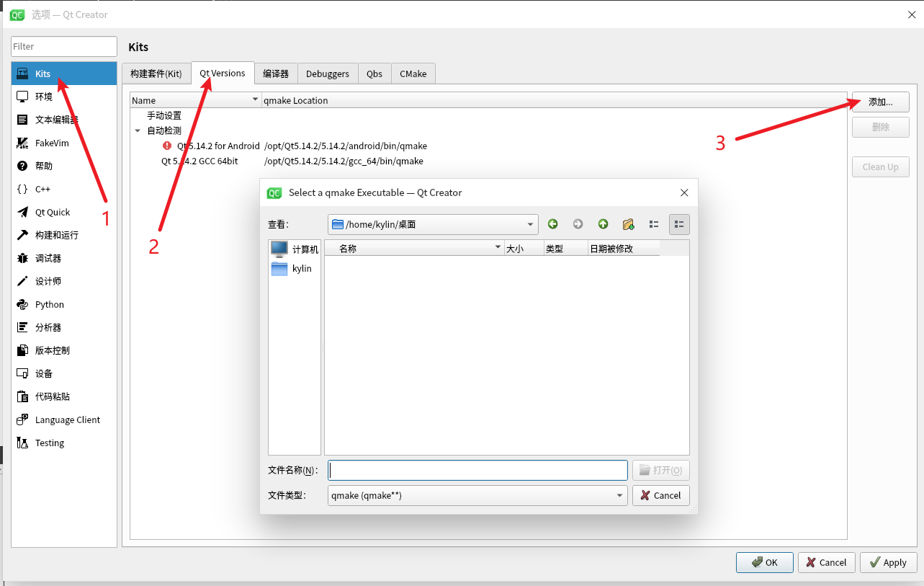Open the 调试器 settings category
Viewport: 924px width, 586px height.
[x=64, y=258]
